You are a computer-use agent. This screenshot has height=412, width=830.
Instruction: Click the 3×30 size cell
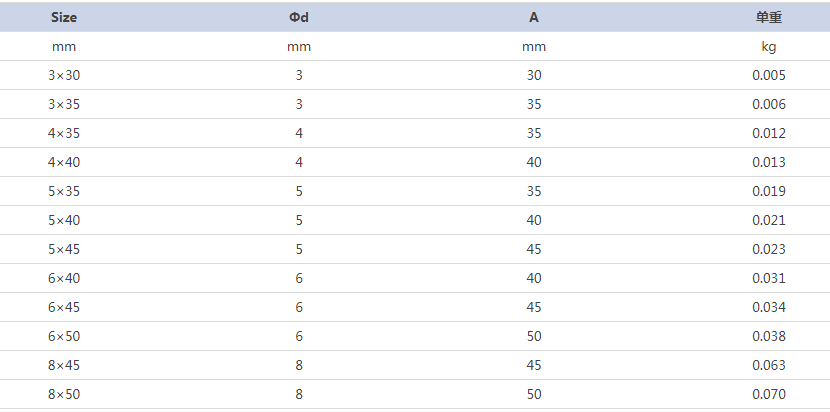tap(64, 75)
